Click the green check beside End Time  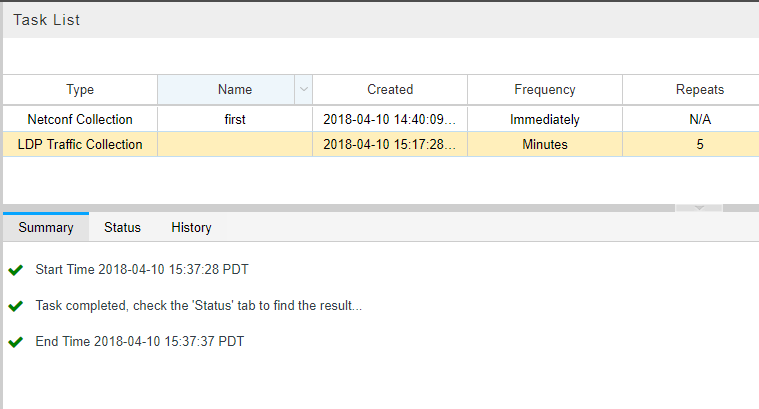[15, 342]
